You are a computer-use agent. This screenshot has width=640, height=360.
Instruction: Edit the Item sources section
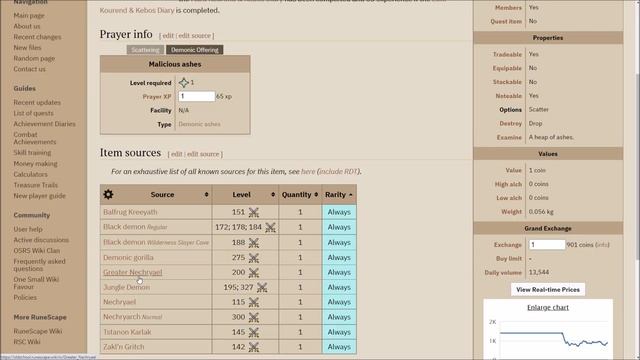[x=177, y=154]
